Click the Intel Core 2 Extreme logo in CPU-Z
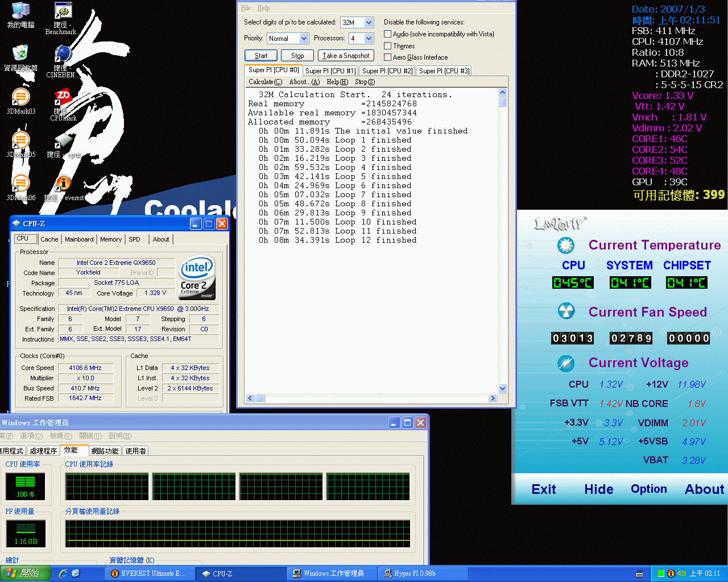 point(197,278)
